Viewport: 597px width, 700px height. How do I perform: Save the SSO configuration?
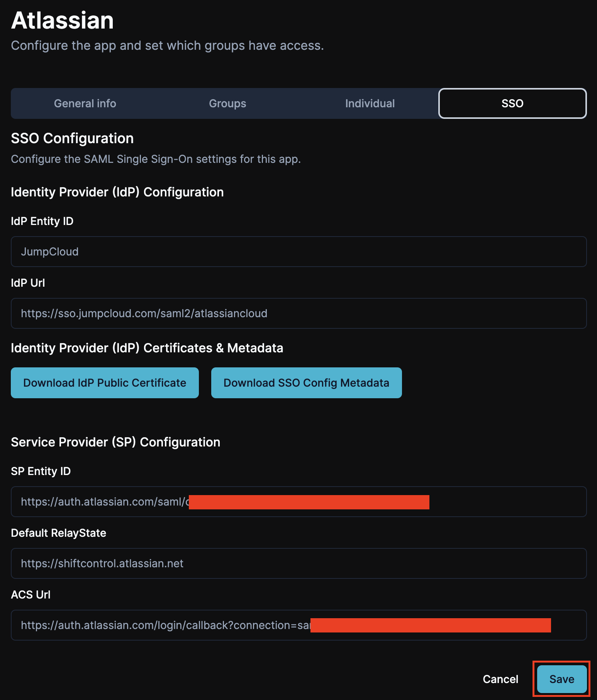562,679
